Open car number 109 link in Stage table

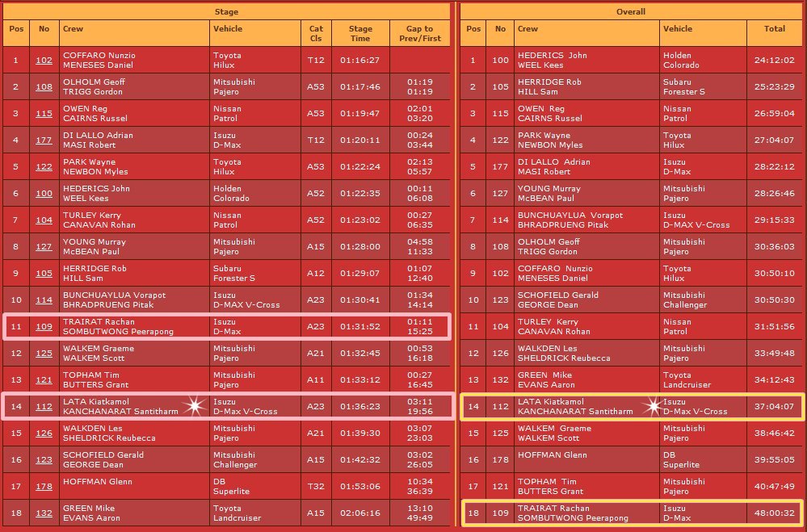[x=44, y=327]
